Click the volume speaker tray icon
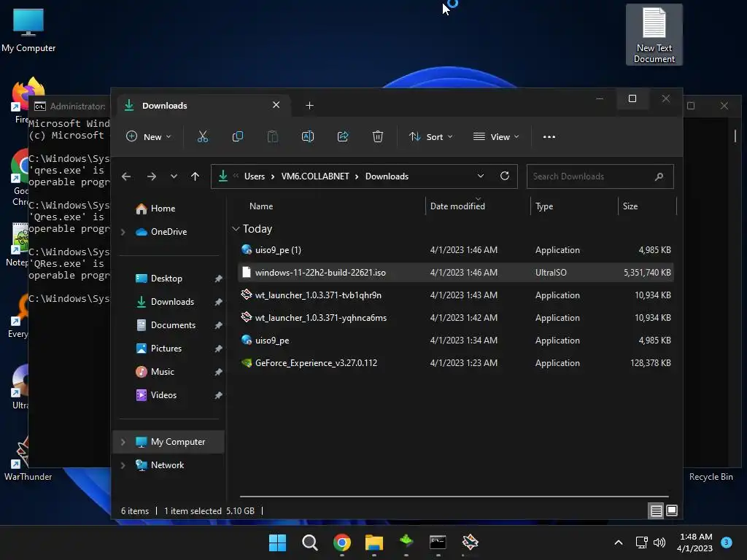The height and width of the screenshot is (560, 747). click(x=659, y=542)
